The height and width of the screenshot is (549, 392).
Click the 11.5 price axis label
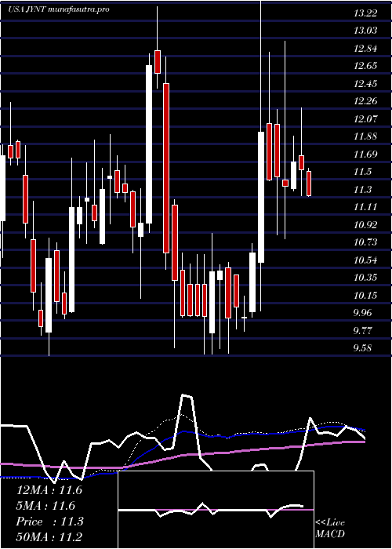click(362, 172)
